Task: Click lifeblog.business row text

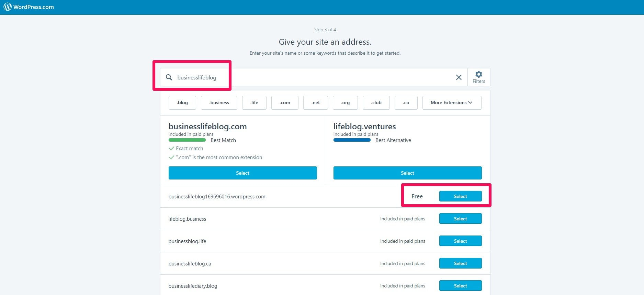Action: click(x=187, y=219)
